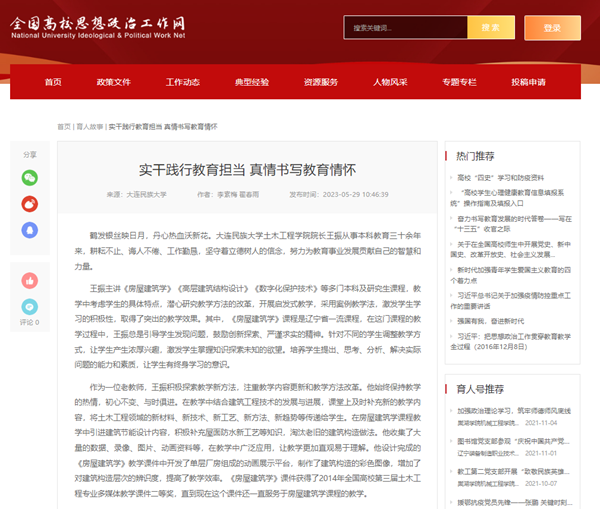
Task: Go to the 工作动态 menu item
Action: point(183,82)
